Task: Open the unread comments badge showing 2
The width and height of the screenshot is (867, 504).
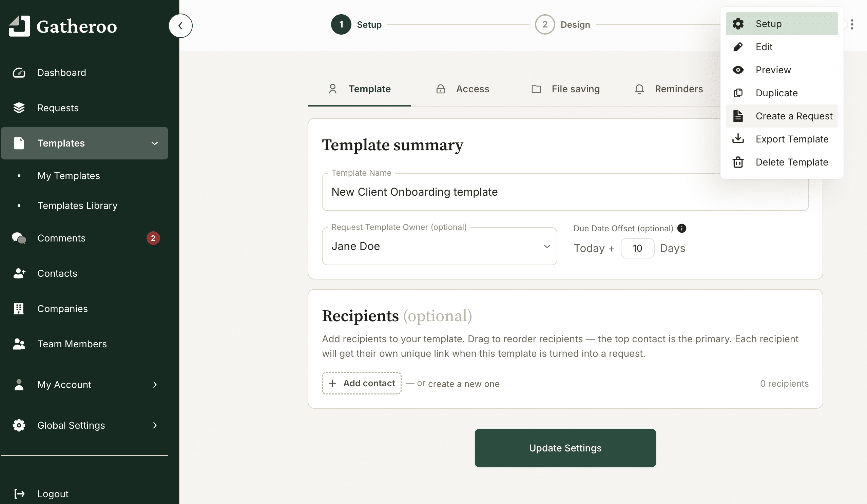Action: click(x=153, y=238)
